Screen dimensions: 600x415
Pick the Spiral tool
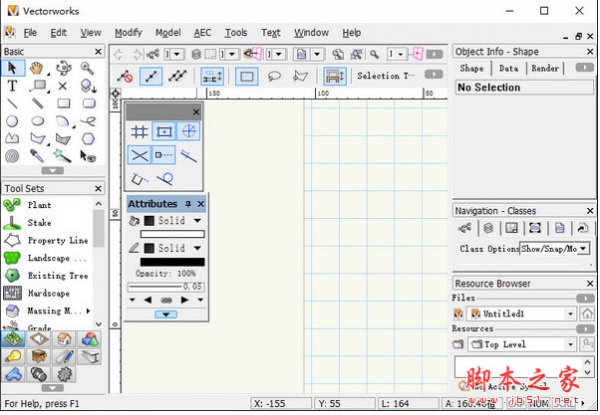coord(12,156)
